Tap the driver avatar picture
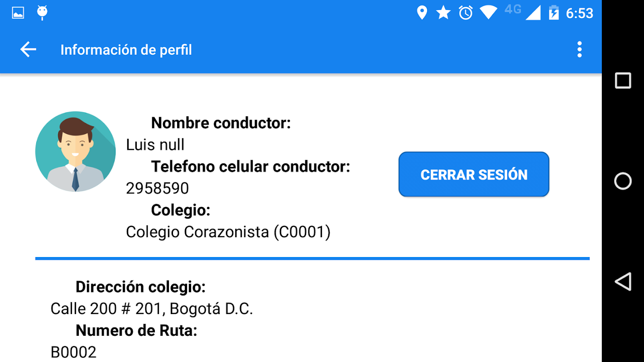Screen dimensions: 644x362 coord(76,152)
